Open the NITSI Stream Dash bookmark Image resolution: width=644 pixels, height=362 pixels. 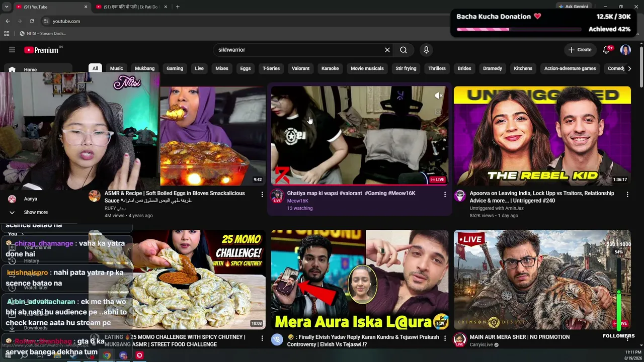(43, 34)
